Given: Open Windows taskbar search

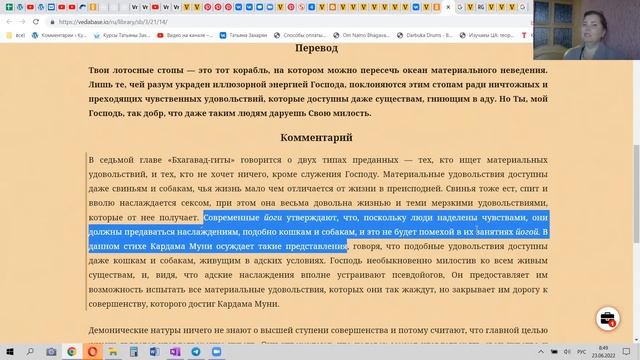Looking at the screenshot, I should (x=30, y=351).
